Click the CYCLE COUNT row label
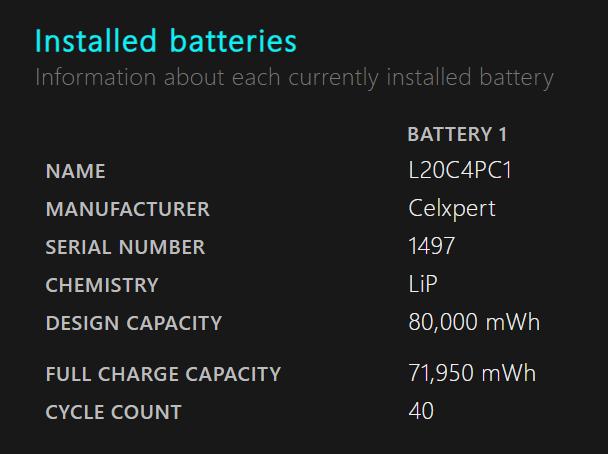This screenshot has width=608, height=454. click(x=113, y=413)
